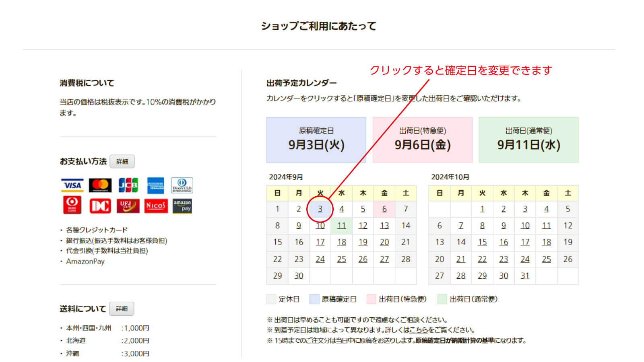Click the 原稿確定日 9月3日(火) box
Image resolution: width=644 pixels, height=362 pixels.
(316, 140)
